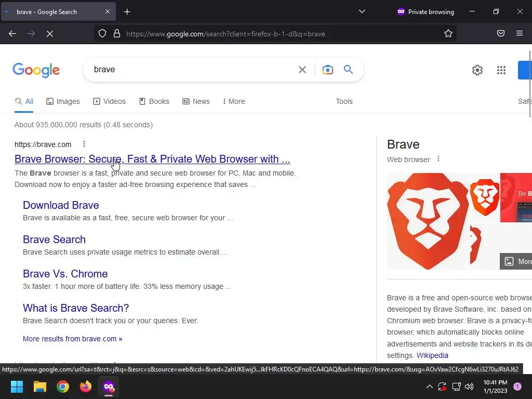Open the search Tools options
The height and width of the screenshot is (399, 532).
pos(344,101)
